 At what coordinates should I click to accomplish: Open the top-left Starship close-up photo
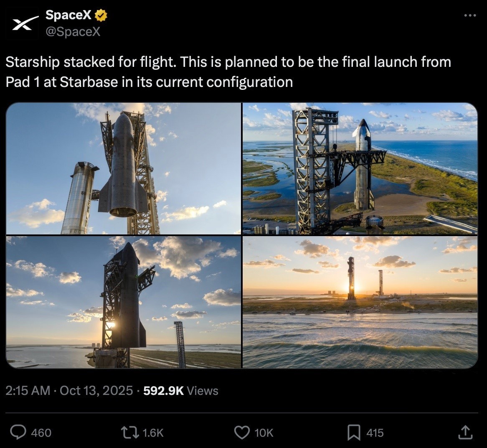pos(124,168)
